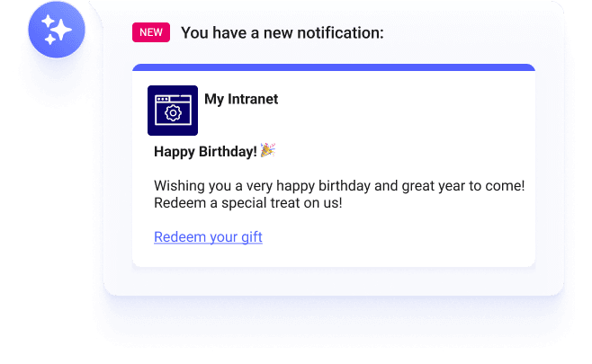592x364 pixels.
Task: Click the sparkle assistant icon circle
Action: click(x=57, y=30)
